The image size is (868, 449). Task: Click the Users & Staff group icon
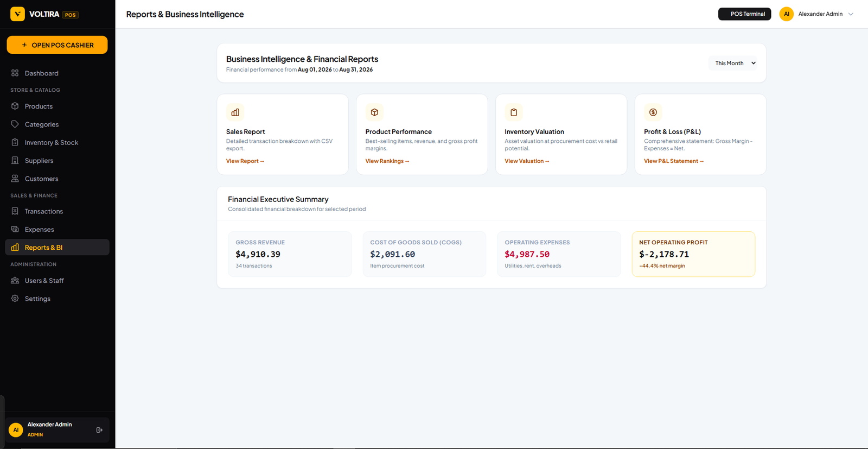tap(15, 280)
